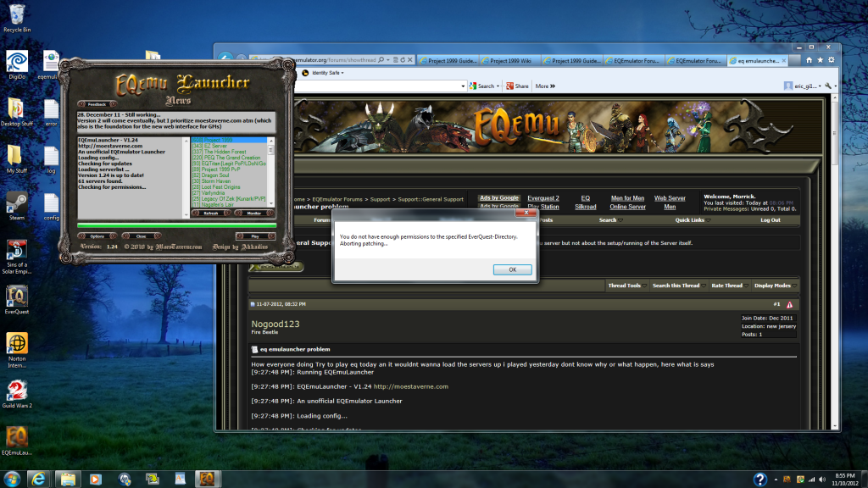Image resolution: width=868 pixels, height=488 pixels.
Task: Expand More on the browser toolbar
Action: tap(545, 86)
